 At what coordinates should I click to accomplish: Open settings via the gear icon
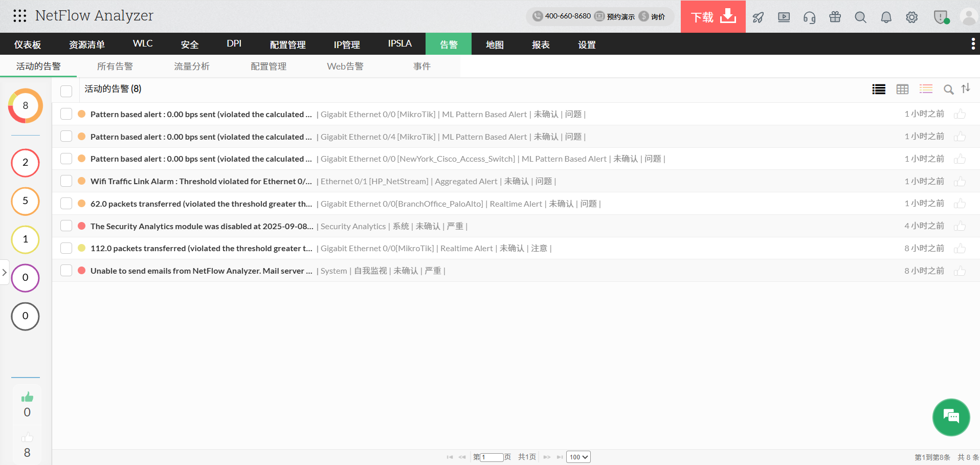pyautogui.click(x=911, y=17)
